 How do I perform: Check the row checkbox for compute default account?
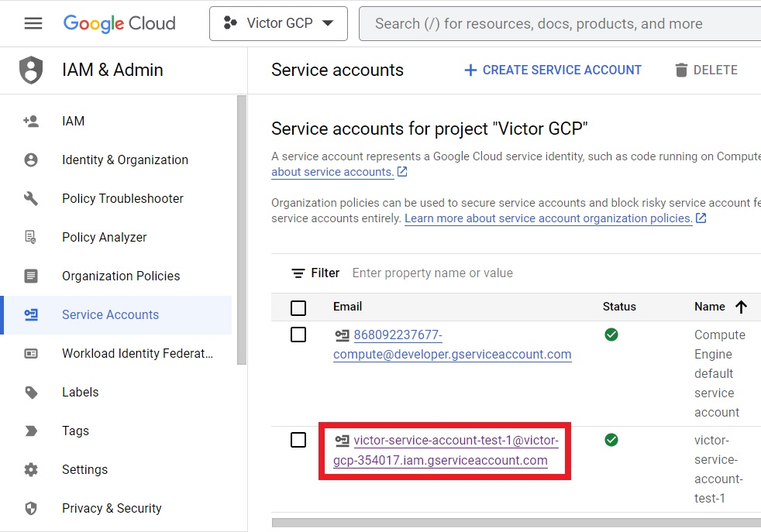298,335
